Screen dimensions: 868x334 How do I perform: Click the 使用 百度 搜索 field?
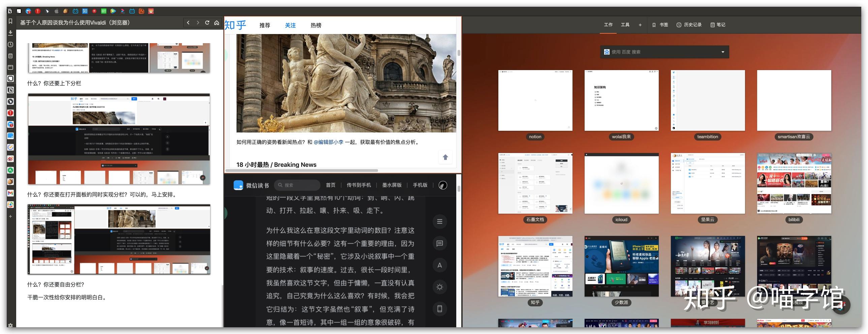664,52
